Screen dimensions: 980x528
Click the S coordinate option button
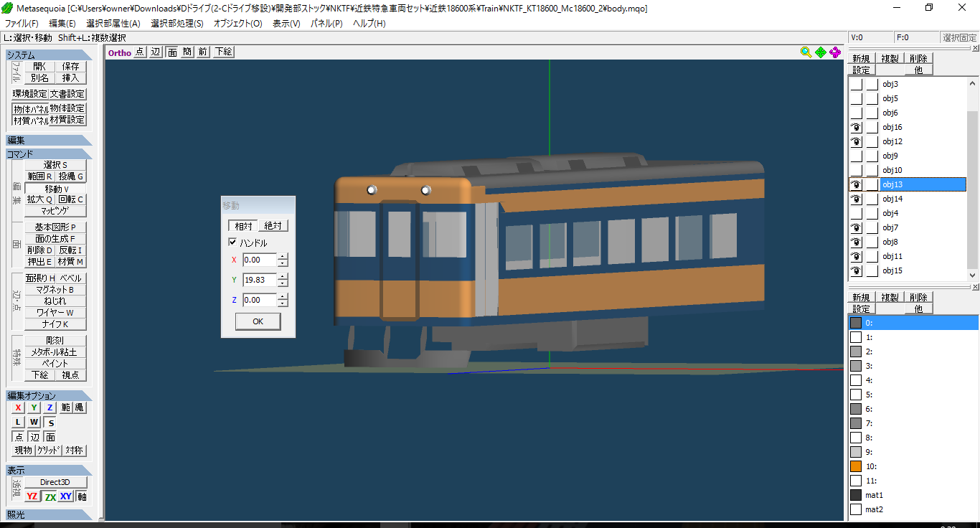(x=50, y=423)
